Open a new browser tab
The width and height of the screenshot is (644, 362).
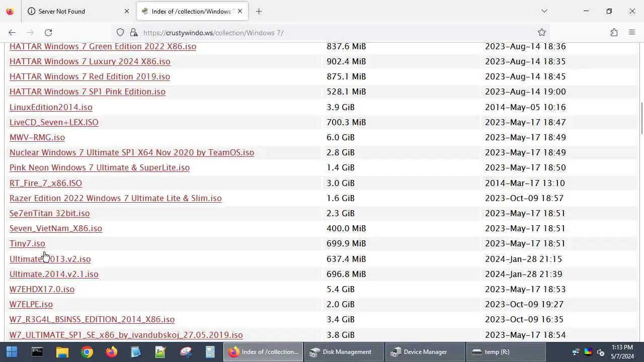(x=259, y=11)
